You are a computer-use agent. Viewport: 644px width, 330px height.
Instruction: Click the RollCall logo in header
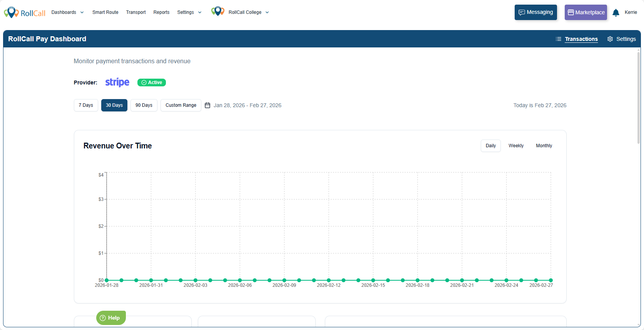[25, 13]
